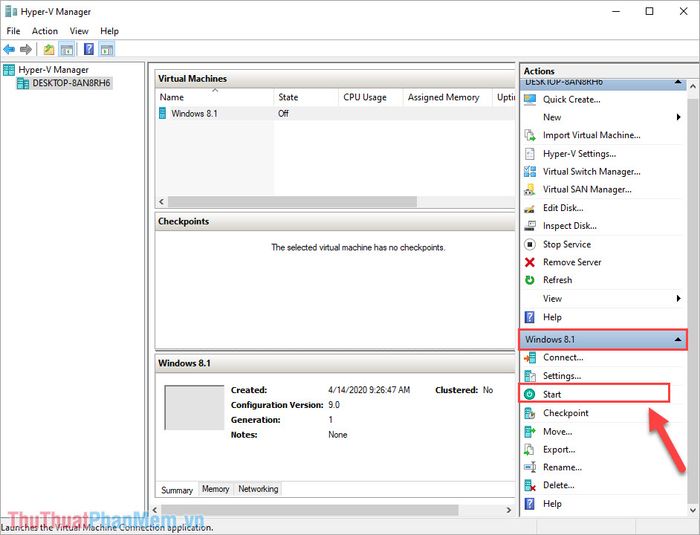Click the Windows 8.1 VM row icon
This screenshot has height=535, width=700.
pyautogui.click(x=162, y=113)
